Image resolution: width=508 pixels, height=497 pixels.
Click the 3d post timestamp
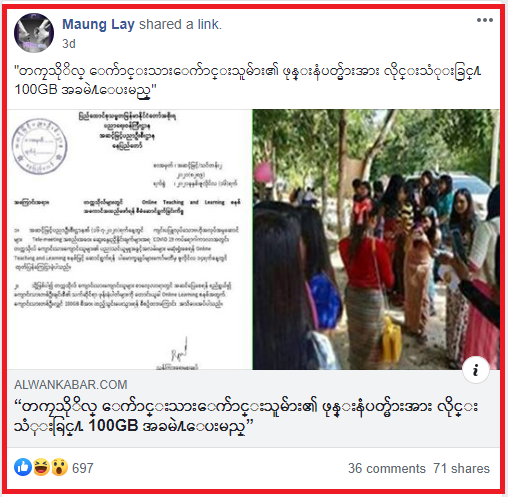69,44
